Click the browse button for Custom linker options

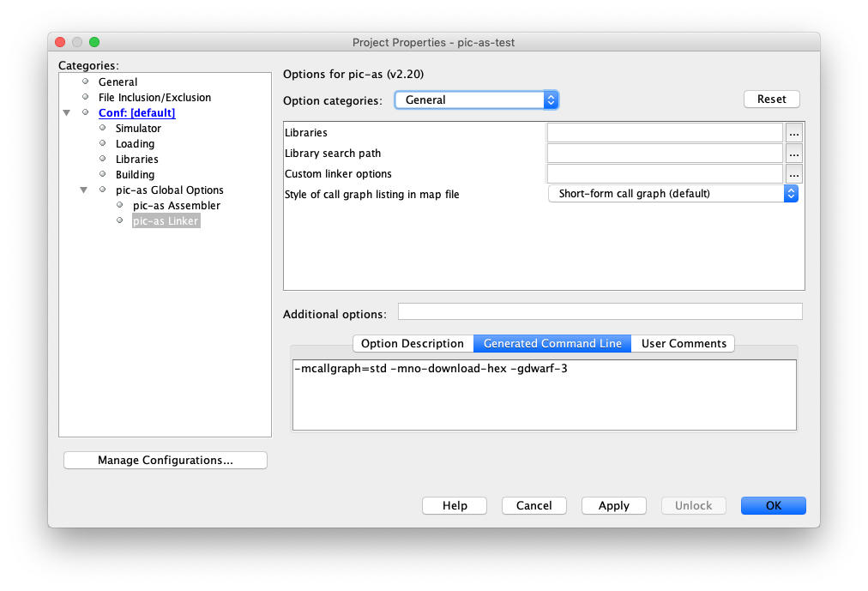(793, 174)
